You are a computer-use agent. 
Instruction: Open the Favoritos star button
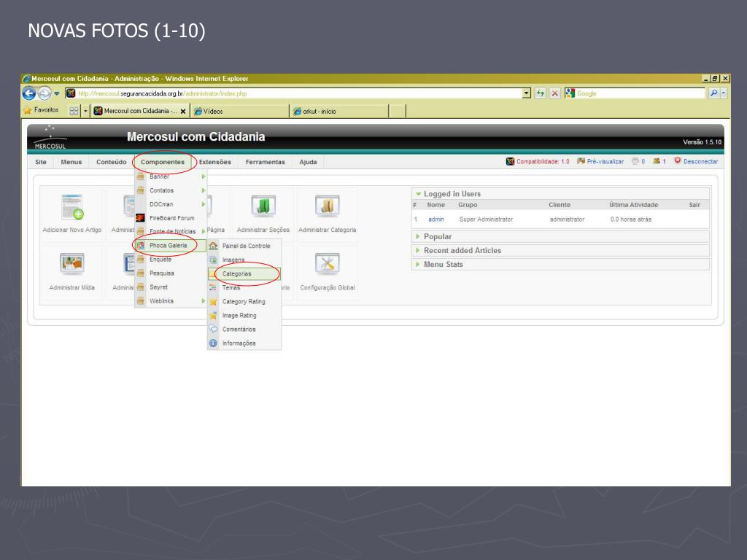42,111
